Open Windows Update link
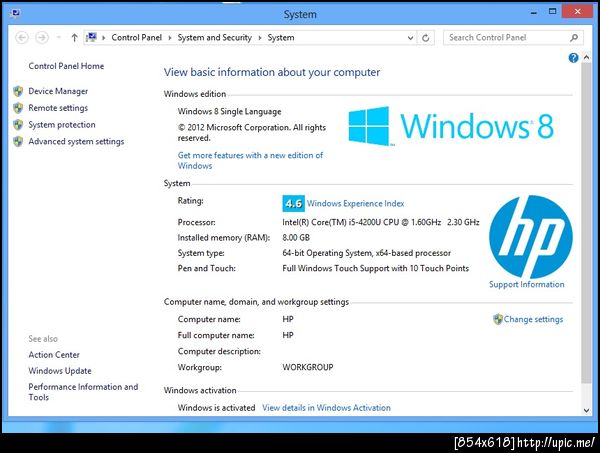600x453 pixels. pos(60,371)
